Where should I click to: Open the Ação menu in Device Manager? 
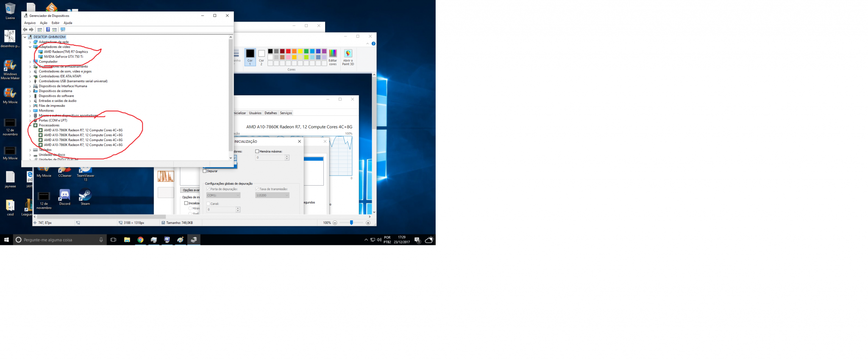click(x=44, y=23)
